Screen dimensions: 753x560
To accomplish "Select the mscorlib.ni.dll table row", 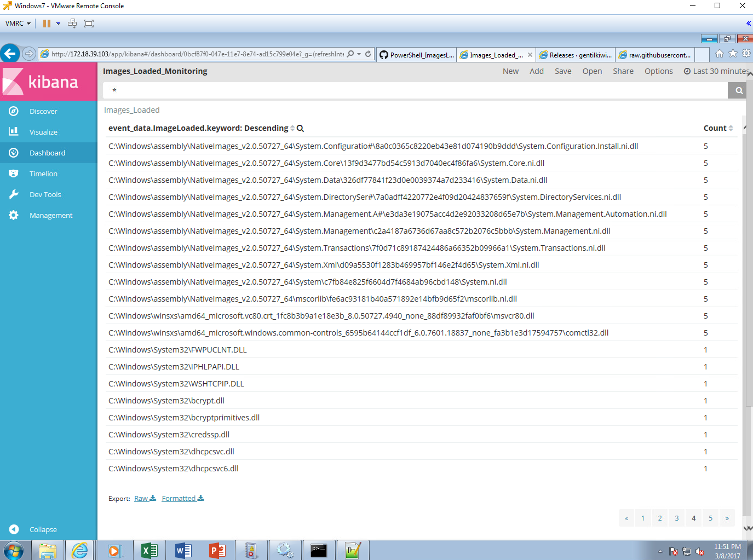I will click(423, 299).
